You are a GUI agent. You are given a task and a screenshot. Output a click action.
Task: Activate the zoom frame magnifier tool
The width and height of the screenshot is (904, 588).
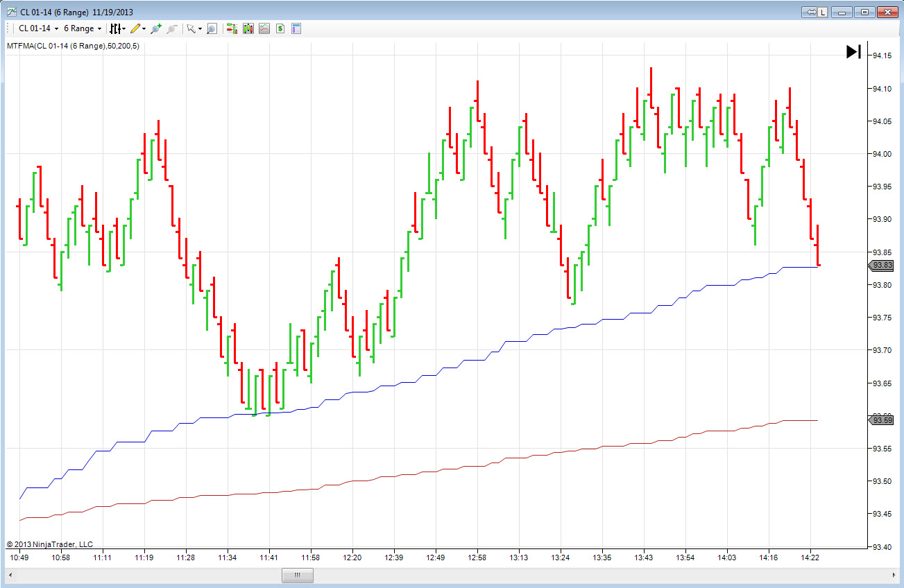pos(212,28)
